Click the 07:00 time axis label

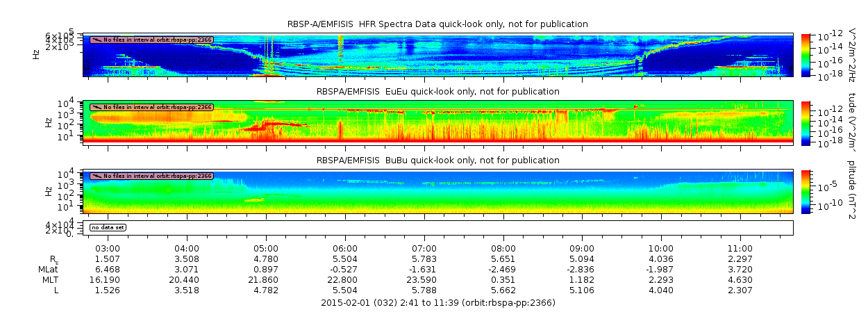coord(424,249)
